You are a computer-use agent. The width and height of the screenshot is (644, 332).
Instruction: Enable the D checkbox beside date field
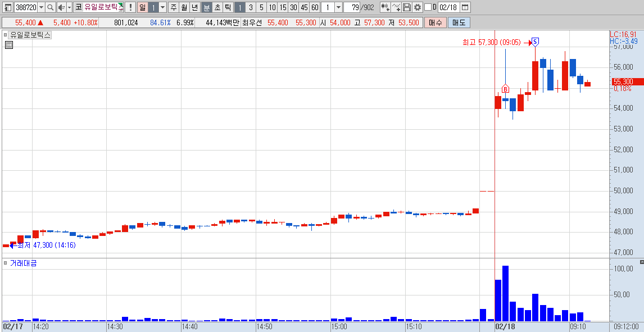(x=428, y=7)
